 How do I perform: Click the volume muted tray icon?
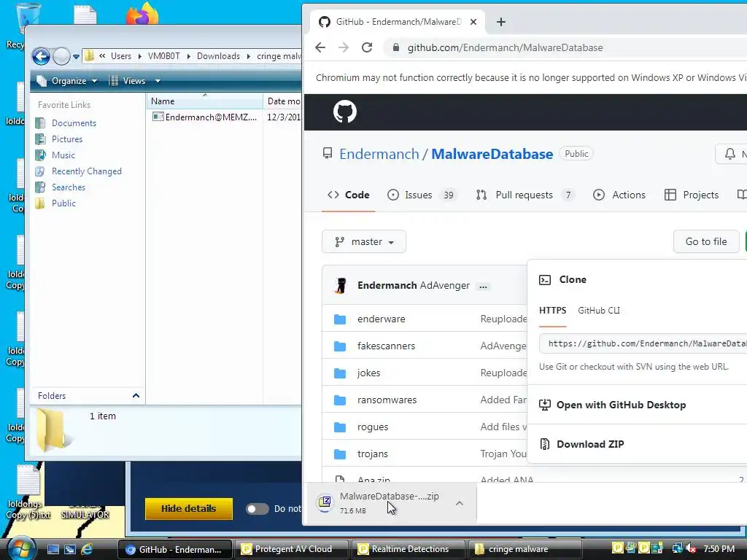691,549
